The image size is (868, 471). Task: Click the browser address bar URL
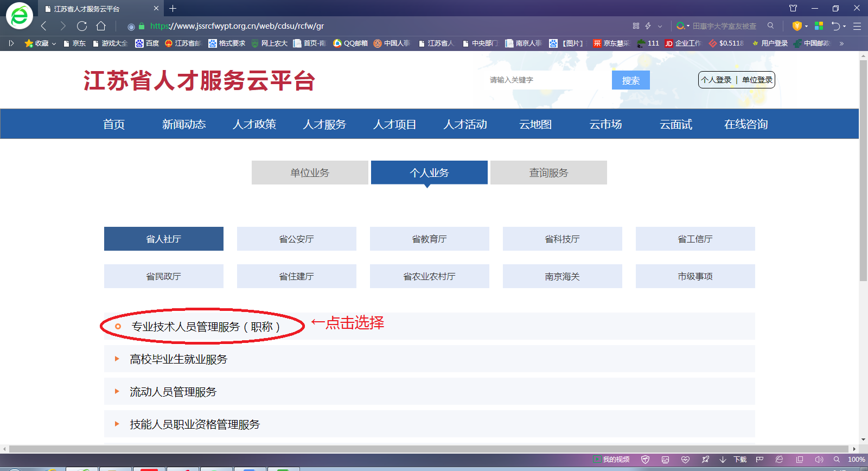point(237,26)
